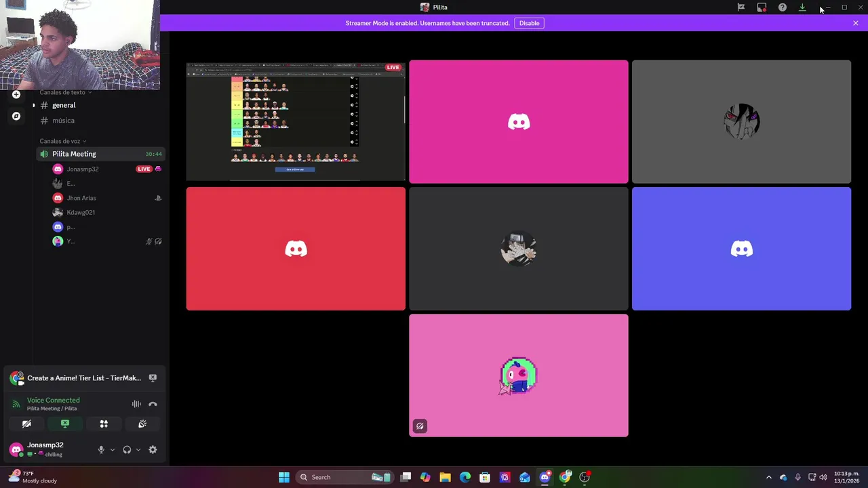This screenshot has height=488, width=868.
Task: Show hidden system tray icons chevron
Action: pyautogui.click(x=769, y=477)
